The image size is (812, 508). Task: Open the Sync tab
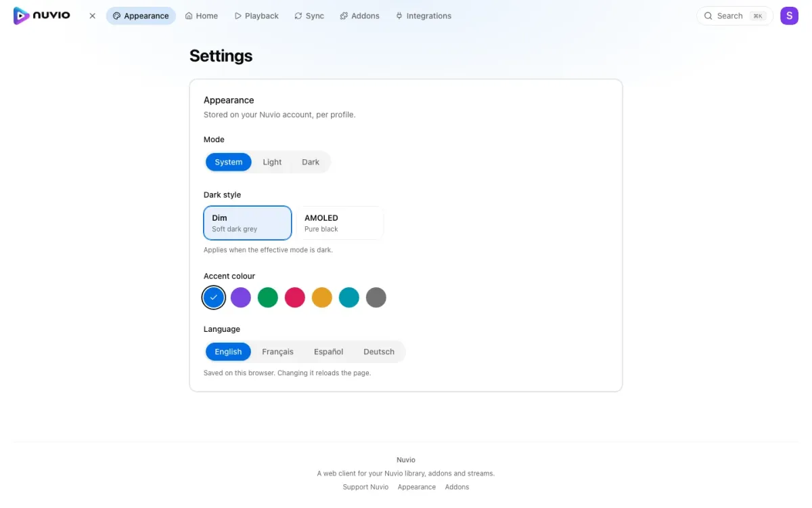click(309, 16)
